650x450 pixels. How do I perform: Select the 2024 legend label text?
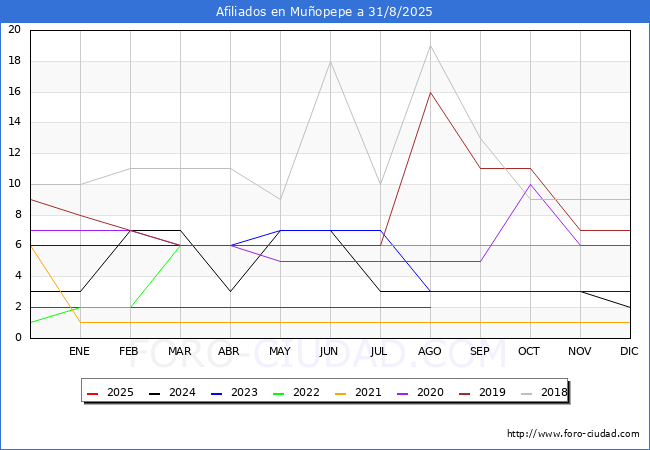tap(182, 393)
